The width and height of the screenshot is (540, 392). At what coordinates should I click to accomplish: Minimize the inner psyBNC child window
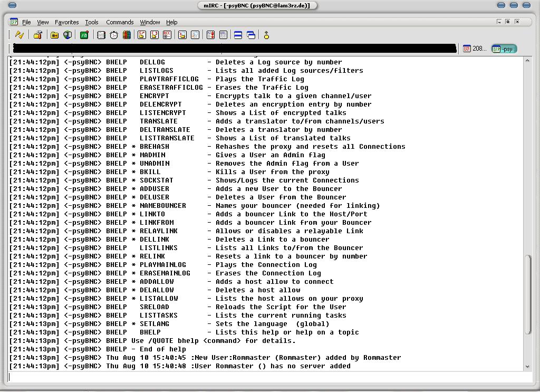coord(499,21)
